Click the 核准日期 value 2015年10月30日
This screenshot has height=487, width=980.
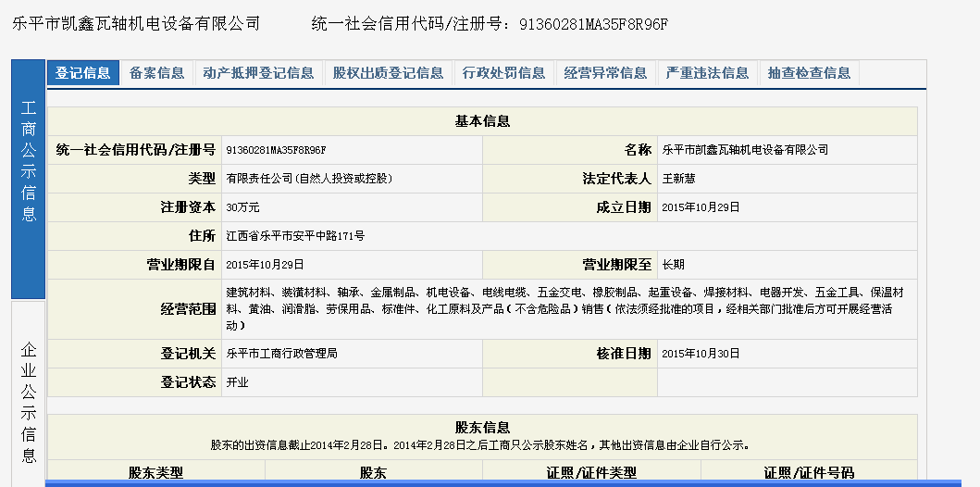point(701,354)
